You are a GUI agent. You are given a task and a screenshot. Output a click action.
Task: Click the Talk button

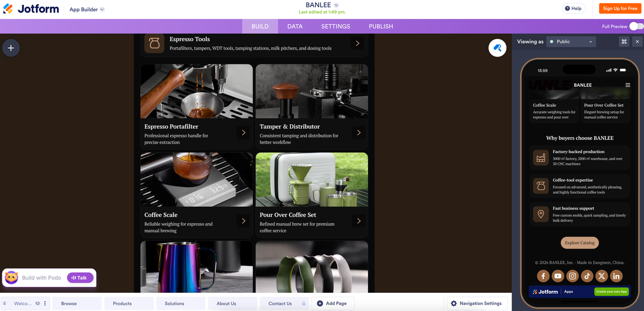pos(80,278)
